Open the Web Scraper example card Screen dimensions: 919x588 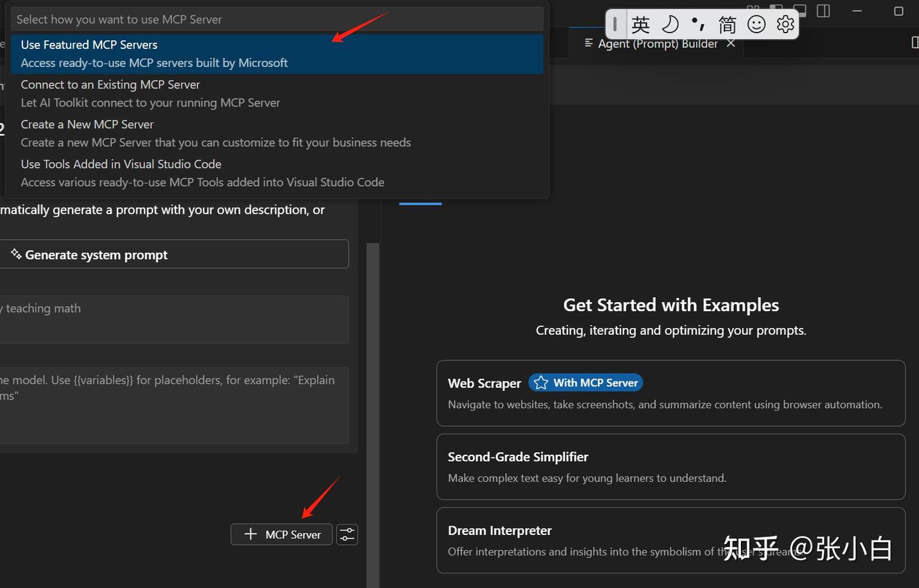[x=671, y=393]
